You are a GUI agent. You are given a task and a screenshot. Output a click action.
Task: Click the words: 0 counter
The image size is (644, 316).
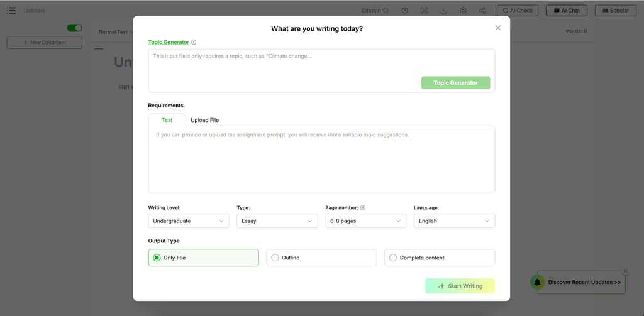tap(576, 31)
